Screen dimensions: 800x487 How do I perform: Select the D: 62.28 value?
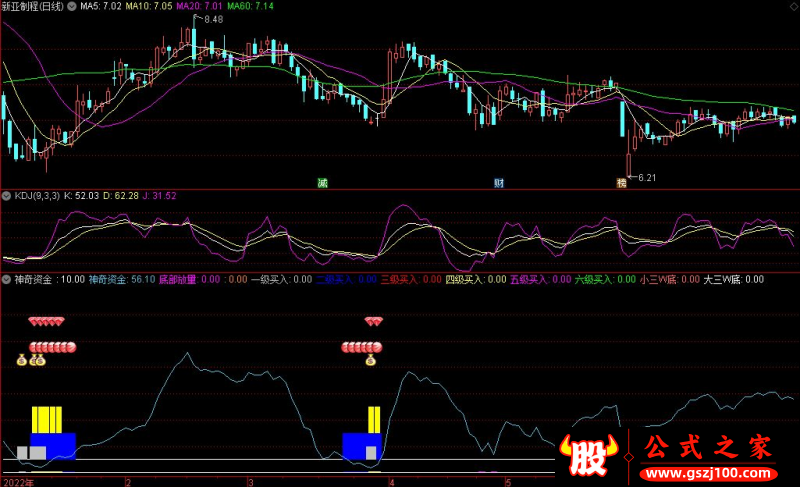tap(121, 196)
